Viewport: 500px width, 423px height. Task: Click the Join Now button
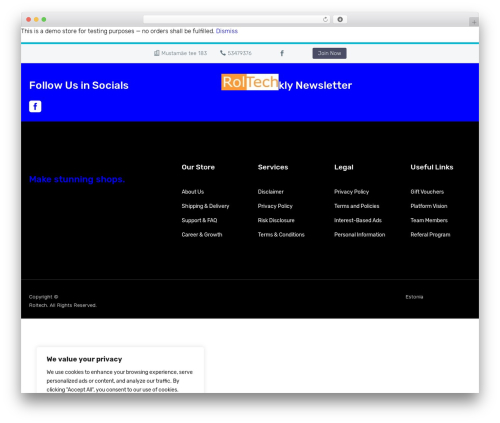(329, 53)
